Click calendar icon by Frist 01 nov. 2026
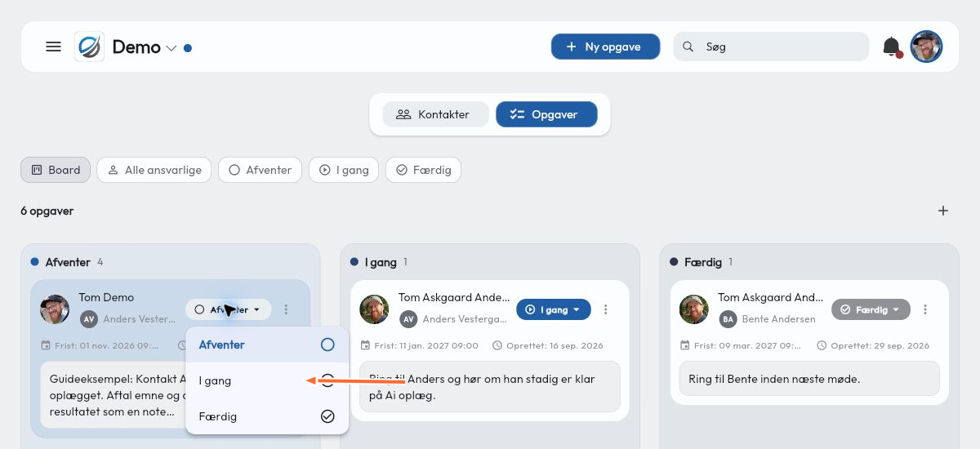Viewport: 980px width, 449px height. [45, 345]
